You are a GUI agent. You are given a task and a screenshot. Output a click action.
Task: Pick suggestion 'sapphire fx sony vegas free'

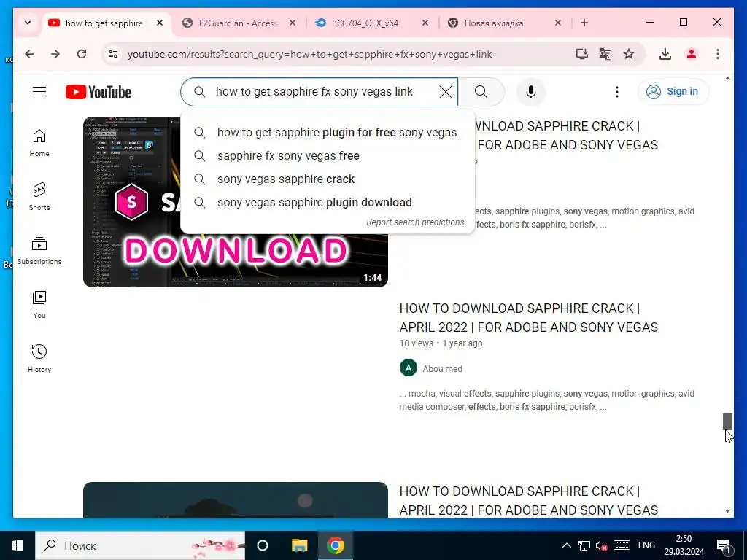click(328, 156)
